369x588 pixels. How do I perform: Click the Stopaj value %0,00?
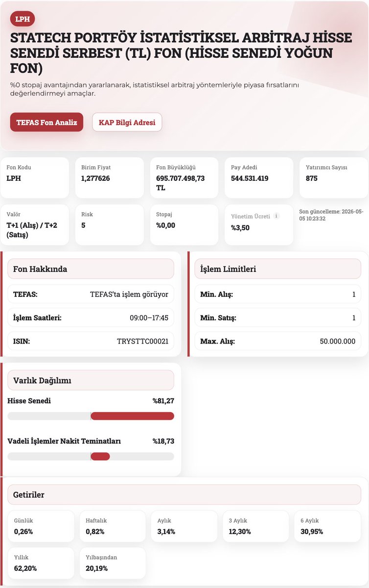(x=165, y=225)
